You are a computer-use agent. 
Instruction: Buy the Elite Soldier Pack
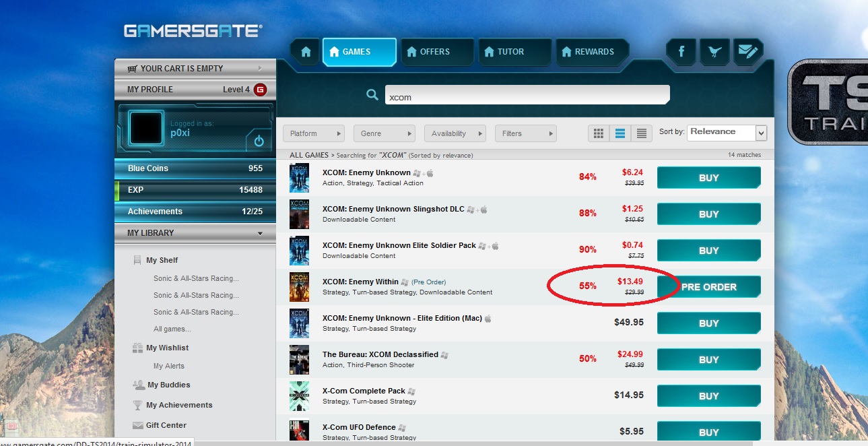coord(708,251)
